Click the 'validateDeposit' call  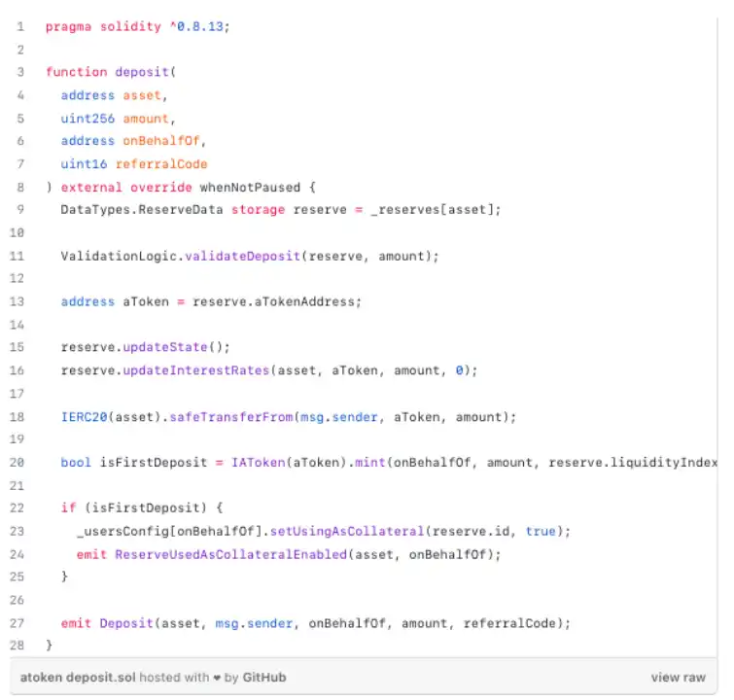[x=242, y=256]
